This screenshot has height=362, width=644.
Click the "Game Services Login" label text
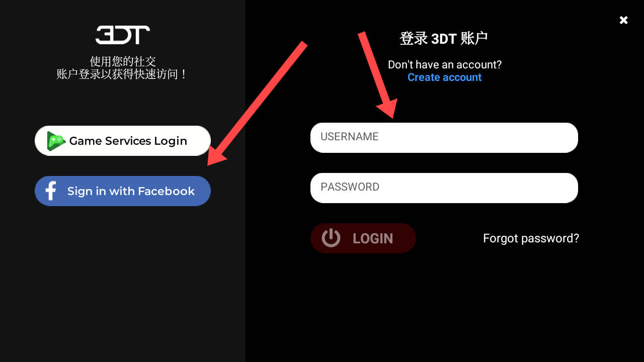pyautogui.click(x=128, y=141)
